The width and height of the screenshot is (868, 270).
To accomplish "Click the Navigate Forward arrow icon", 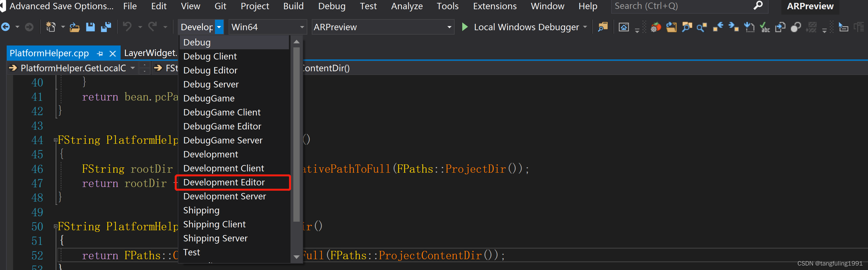I will [29, 27].
